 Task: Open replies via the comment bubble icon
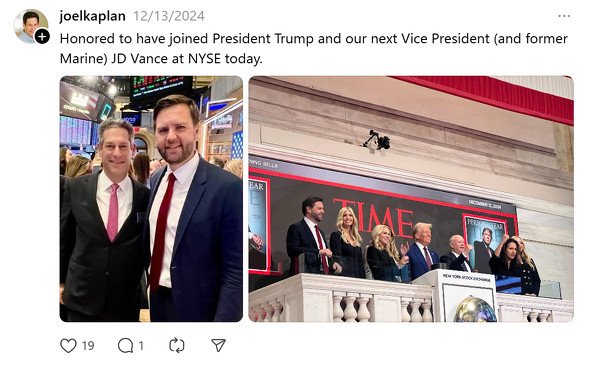(125, 345)
